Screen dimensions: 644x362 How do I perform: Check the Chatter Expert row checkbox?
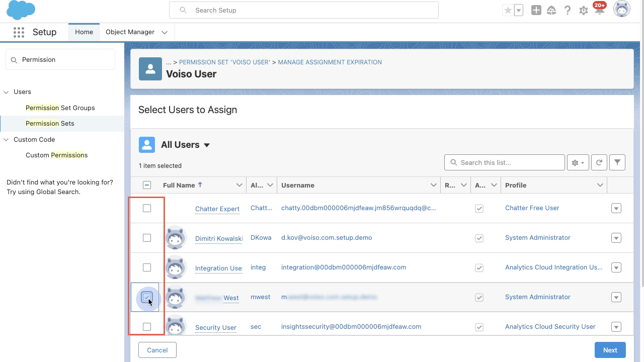[147, 208]
